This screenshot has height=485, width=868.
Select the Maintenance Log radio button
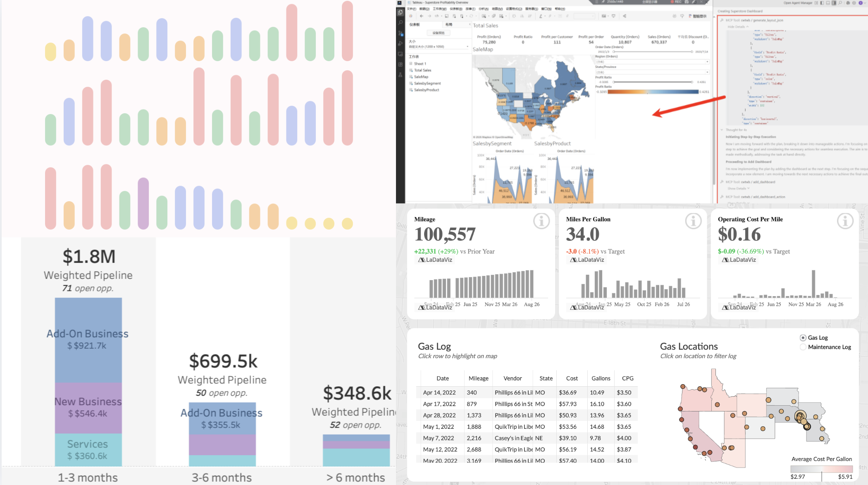(803, 347)
